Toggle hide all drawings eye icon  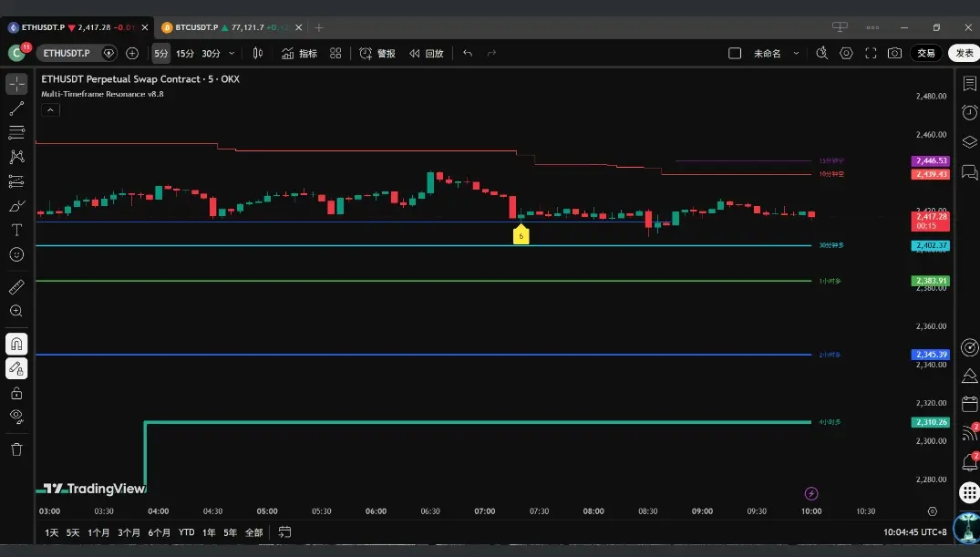17,417
